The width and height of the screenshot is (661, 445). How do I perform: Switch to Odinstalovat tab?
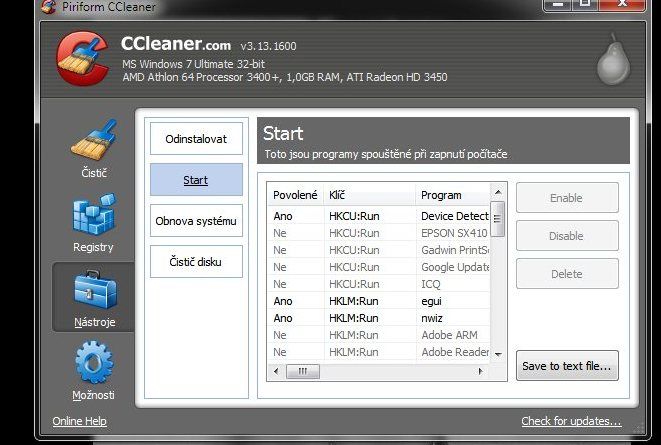tap(196, 139)
